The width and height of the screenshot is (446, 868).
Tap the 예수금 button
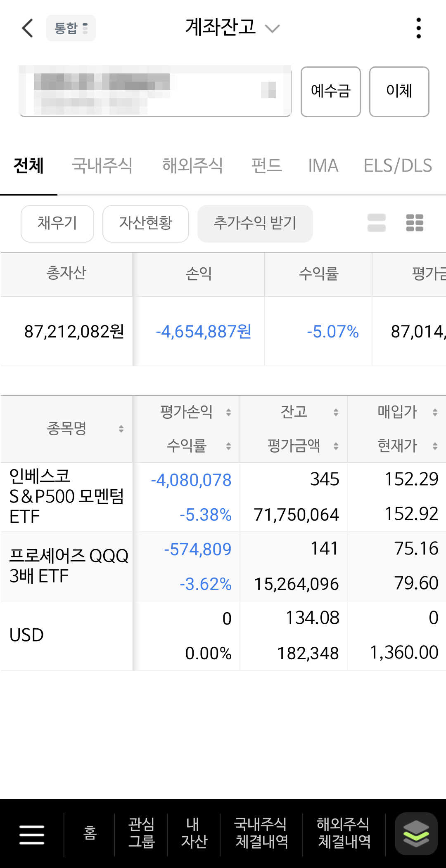point(331,92)
